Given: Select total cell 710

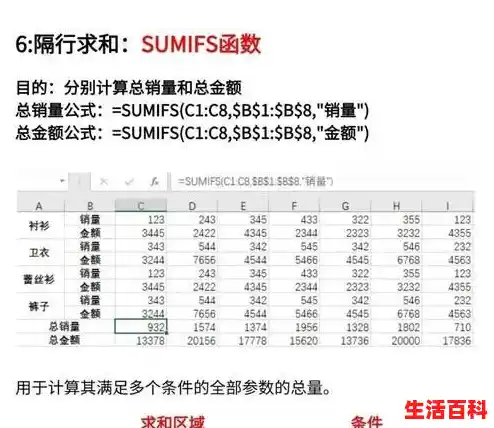Looking at the screenshot, I should (447, 327).
